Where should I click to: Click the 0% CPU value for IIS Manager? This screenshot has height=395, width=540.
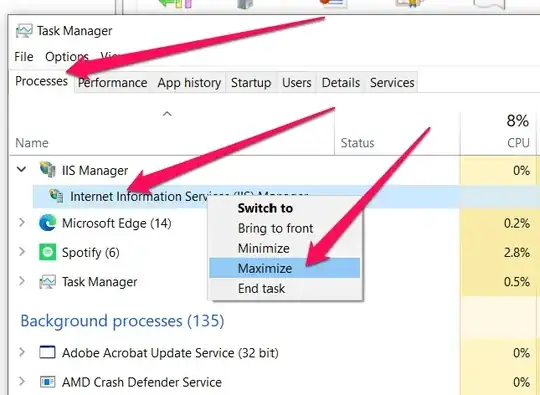click(521, 170)
